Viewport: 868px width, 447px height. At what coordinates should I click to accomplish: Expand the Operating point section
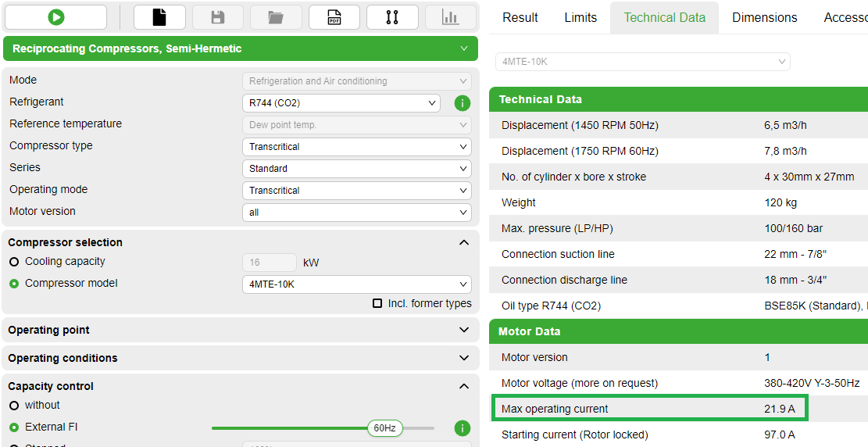tap(240, 330)
